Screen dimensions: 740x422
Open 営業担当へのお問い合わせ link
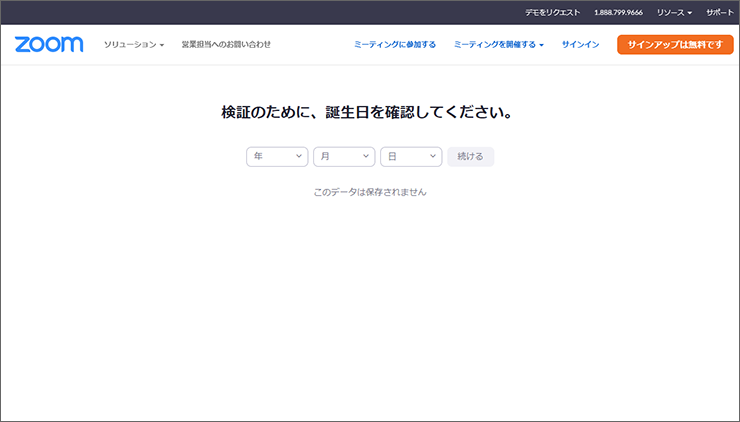pos(226,44)
